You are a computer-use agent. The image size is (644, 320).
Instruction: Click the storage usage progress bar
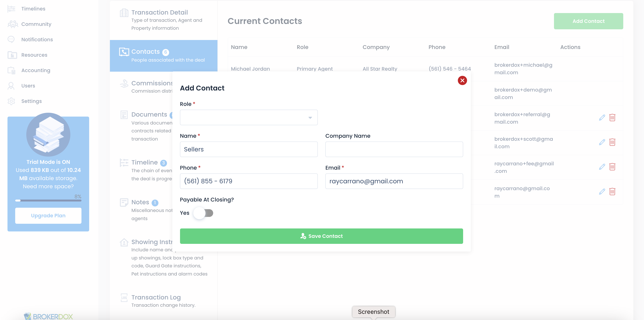tap(48, 201)
